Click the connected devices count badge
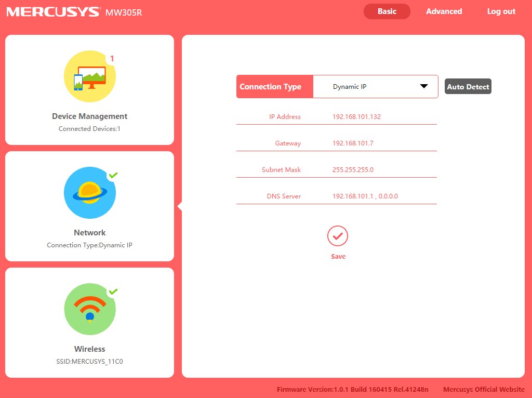 (112, 59)
